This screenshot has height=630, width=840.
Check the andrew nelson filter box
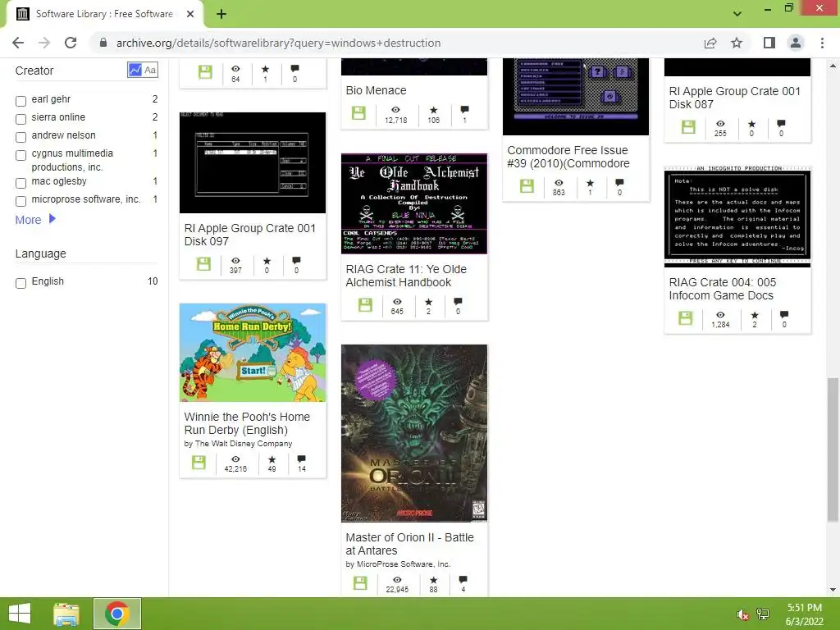[x=21, y=137]
